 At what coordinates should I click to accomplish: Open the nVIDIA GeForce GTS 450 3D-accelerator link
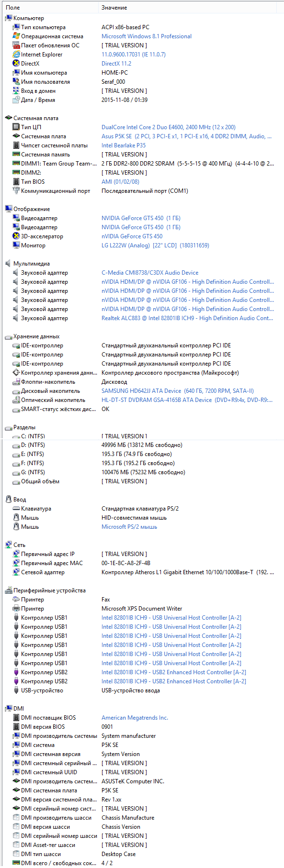(132, 236)
